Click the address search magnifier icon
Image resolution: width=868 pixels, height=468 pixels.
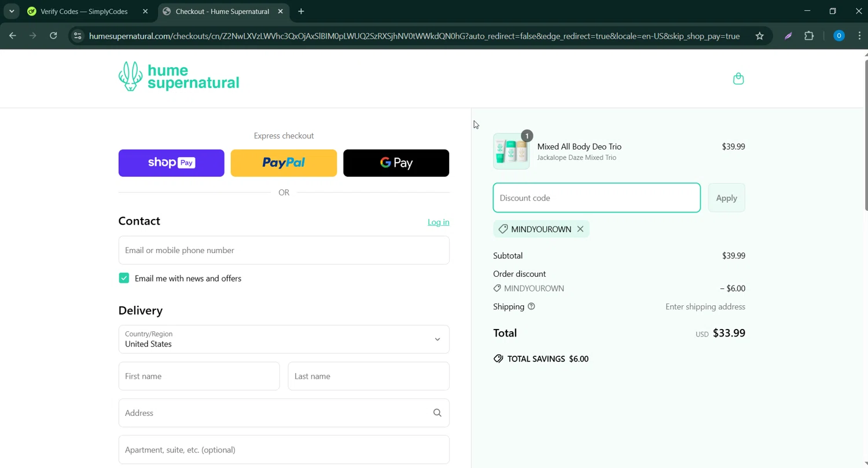pos(437,413)
